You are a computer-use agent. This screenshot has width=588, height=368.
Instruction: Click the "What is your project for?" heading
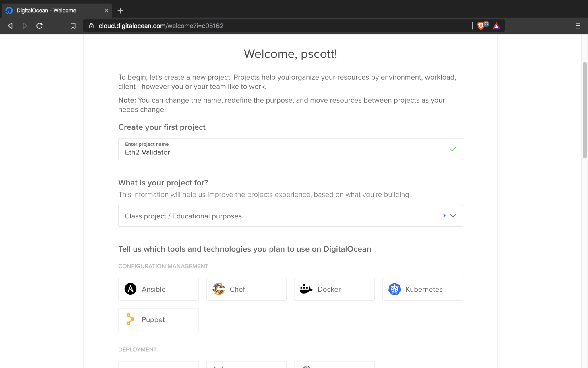pyautogui.click(x=163, y=183)
